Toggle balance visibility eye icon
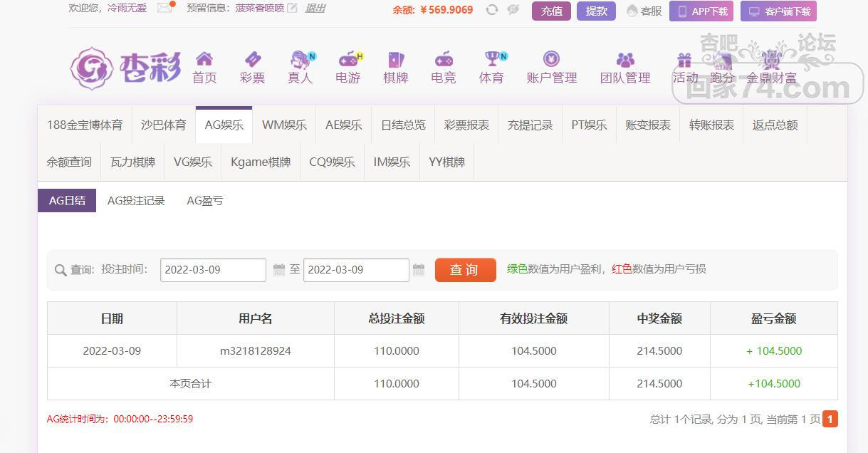 point(513,10)
